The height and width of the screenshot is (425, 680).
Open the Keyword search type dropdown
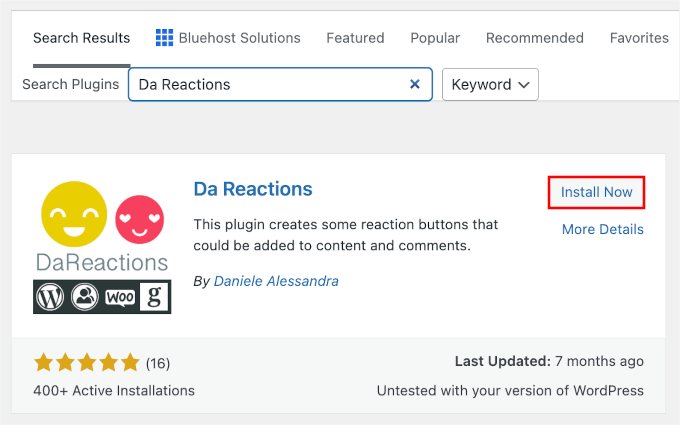490,84
